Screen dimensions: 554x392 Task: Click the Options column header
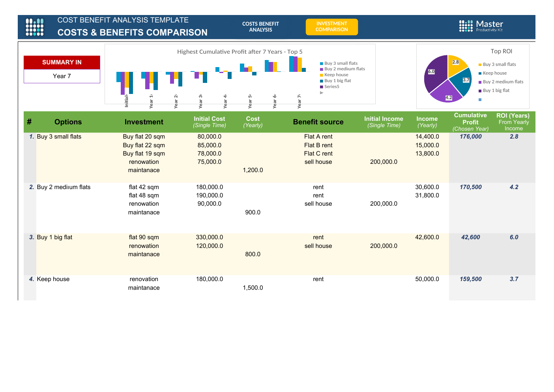(x=68, y=122)
